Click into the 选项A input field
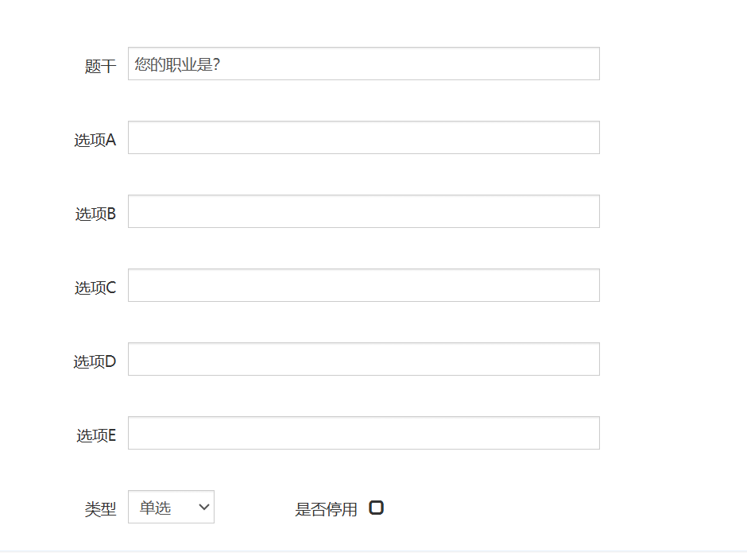 (x=363, y=137)
